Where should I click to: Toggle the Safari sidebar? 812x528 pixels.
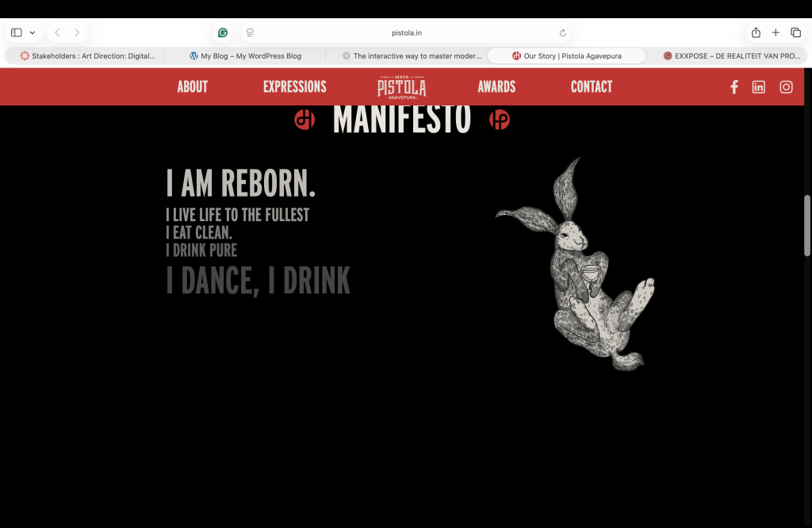[16, 33]
